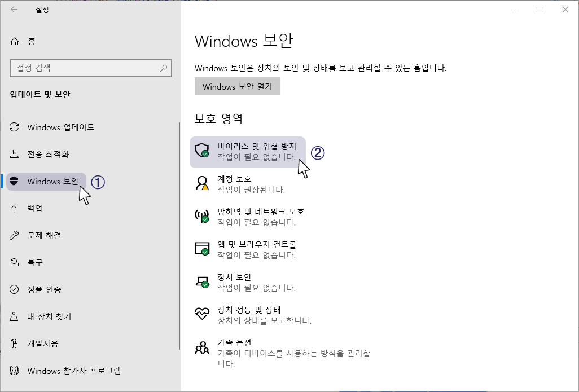Click the Windows Insider cat icon
The height and width of the screenshot is (392, 579).
pyautogui.click(x=14, y=371)
